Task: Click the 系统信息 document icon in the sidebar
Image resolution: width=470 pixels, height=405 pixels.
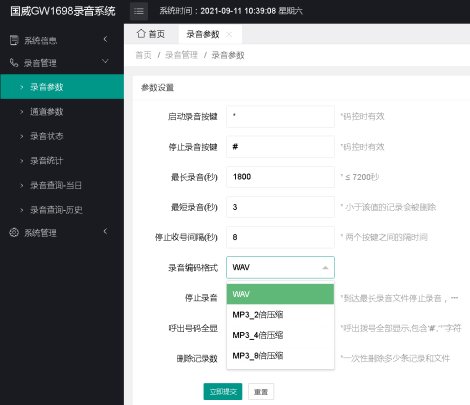Action: [14, 40]
